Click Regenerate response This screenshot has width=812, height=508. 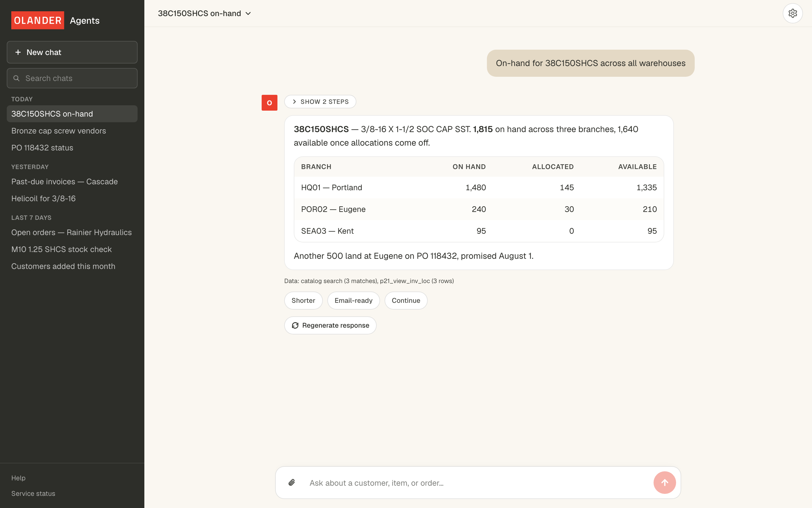pyautogui.click(x=330, y=325)
